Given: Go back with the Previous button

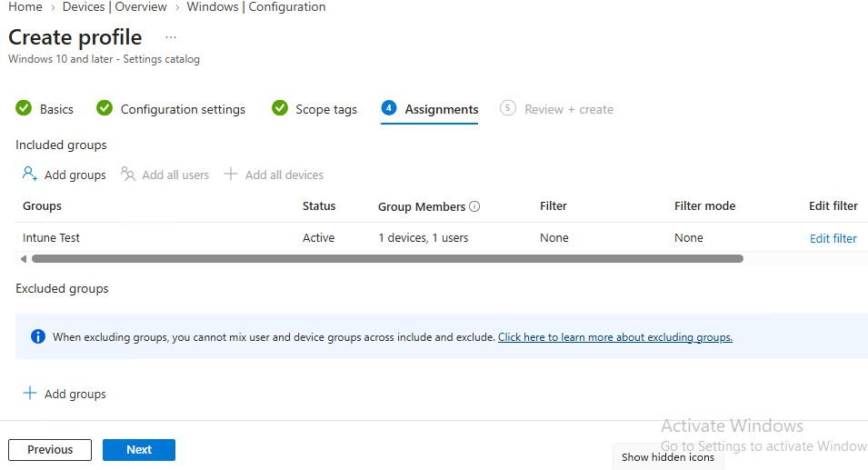Looking at the screenshot, I should pos(50,449).
